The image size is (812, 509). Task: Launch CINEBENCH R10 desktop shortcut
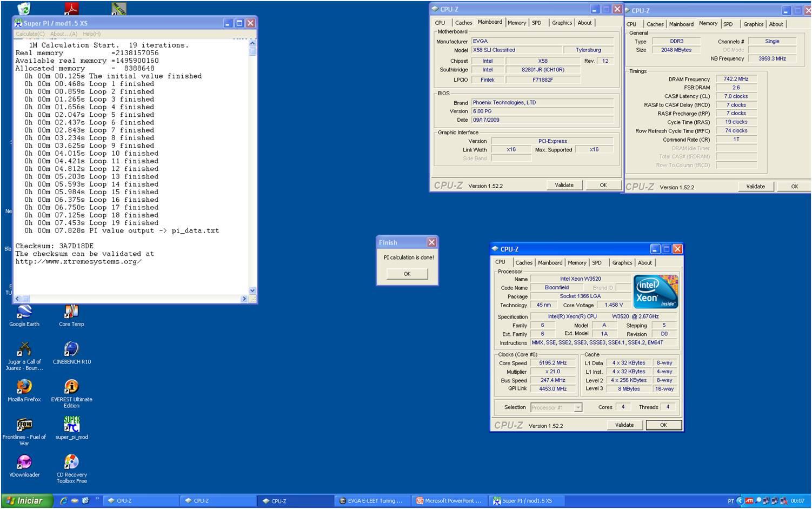71,353
